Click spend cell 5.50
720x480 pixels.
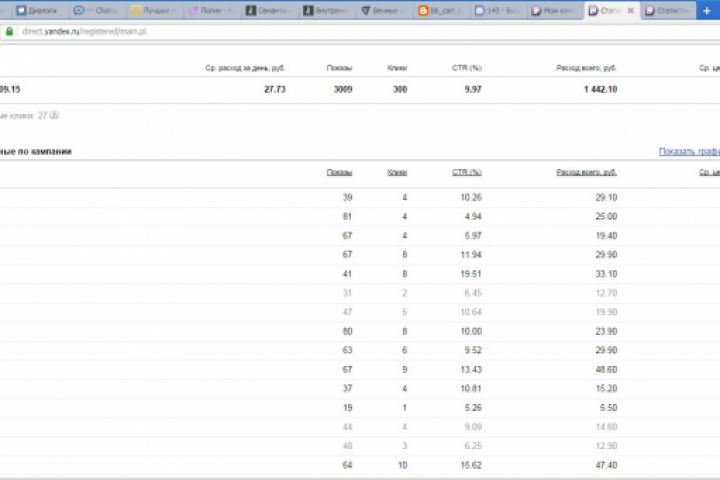608,408
